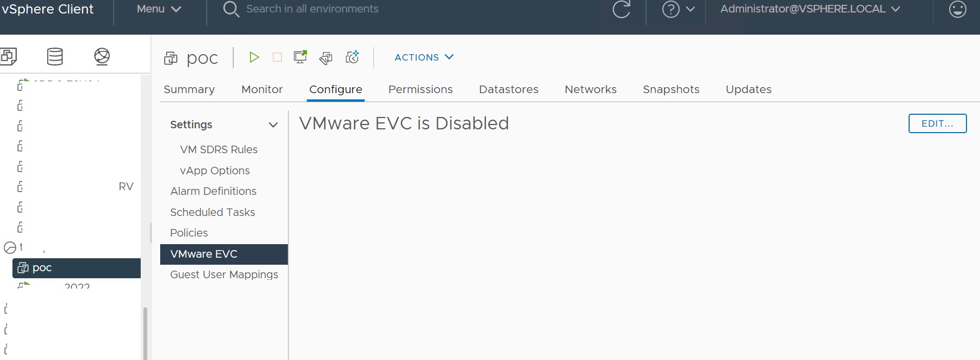Image resolution: width=980 pixels, height=360 pixels.
Task: Click the Power Off stop icon
Action: tap(277, 57)
